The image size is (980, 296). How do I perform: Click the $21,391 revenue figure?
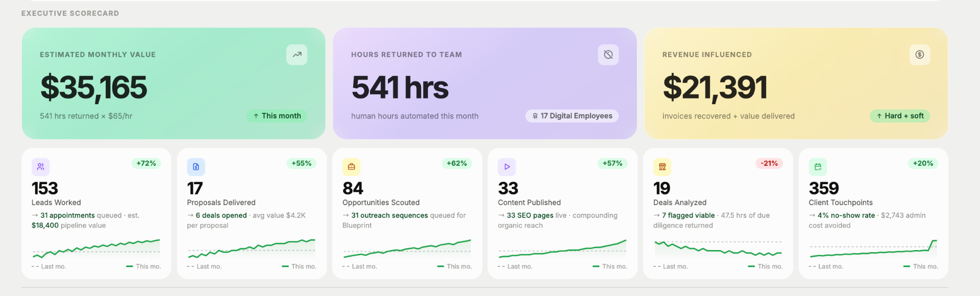[715, 87]
